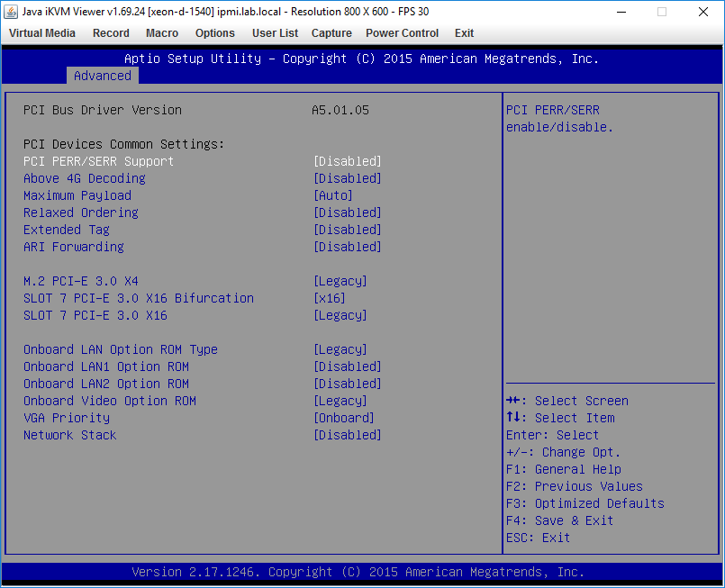Select the Network Stack setting
725x588 pixels.
coord(70,435)
